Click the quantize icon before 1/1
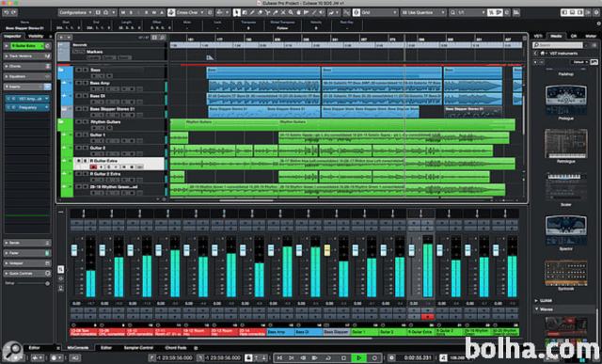602x364 pixels. coord(452,12)
